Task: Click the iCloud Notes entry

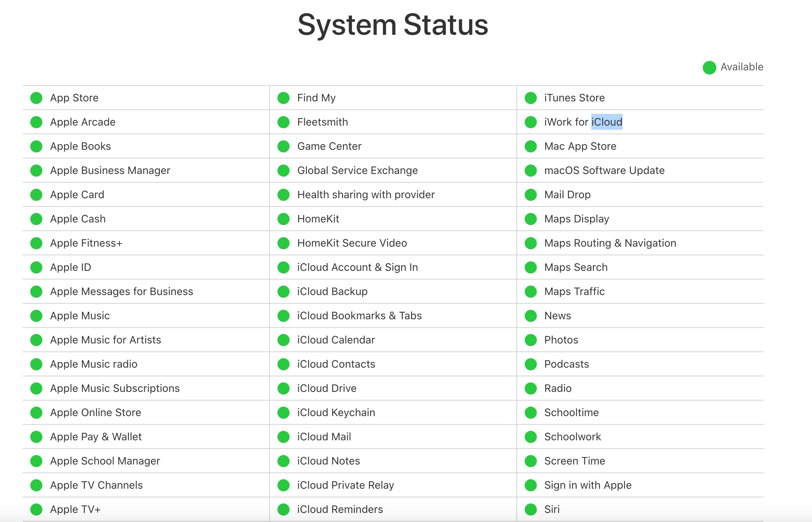Action: tap(329, 461)
